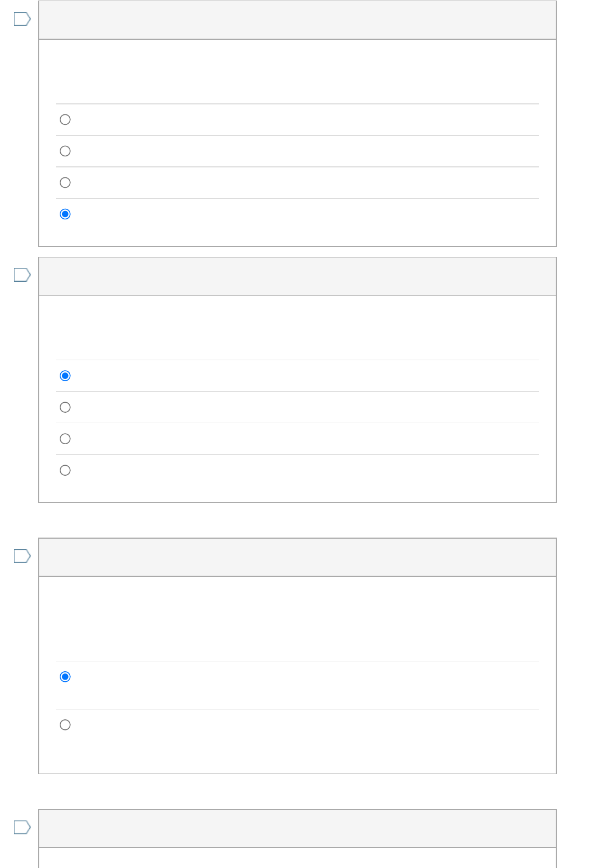This screenshot has width=595, height=868.
Task: Flag the first question with bookmark icon
Action: [x=22, y=19]
